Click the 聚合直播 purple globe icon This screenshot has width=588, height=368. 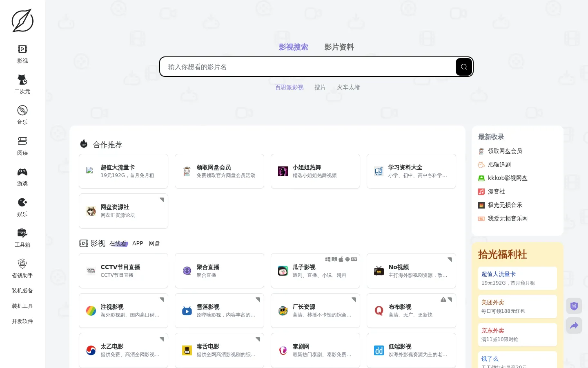pos(187,271)
